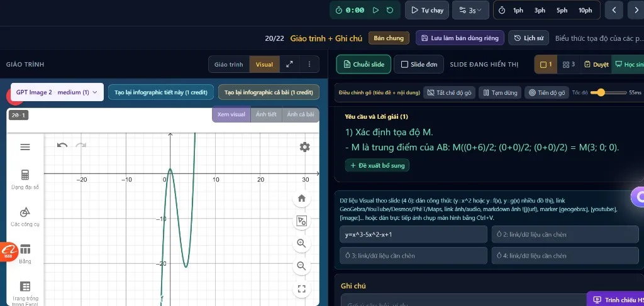This screenshot has height=306, width=644.
Task: Zoom in on the graph
Action: coord(301,244)
